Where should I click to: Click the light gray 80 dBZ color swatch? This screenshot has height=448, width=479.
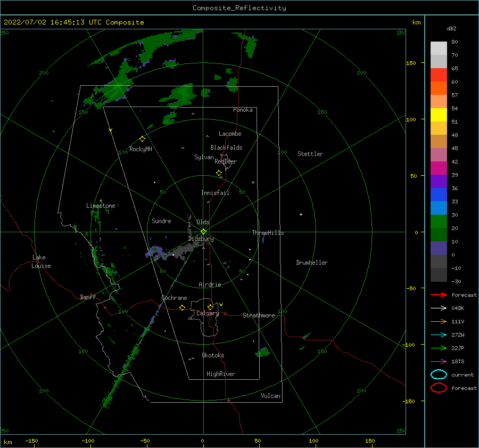coord(439,48)
